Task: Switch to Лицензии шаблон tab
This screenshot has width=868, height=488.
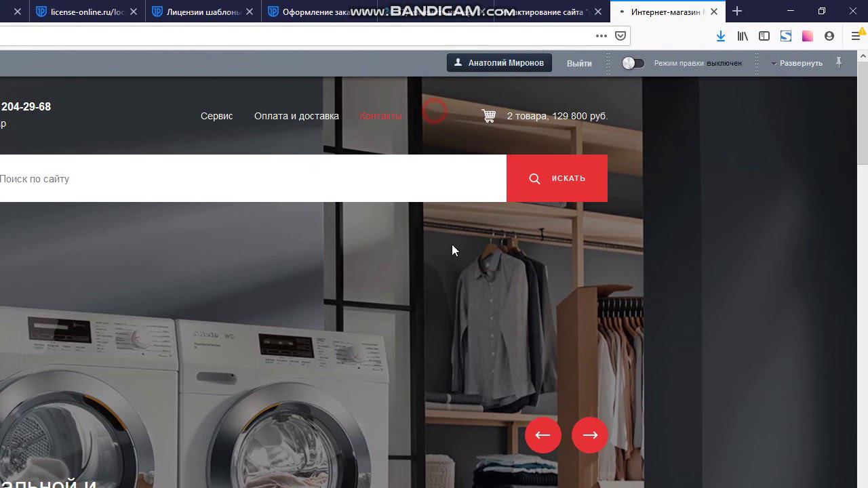Action: click(x=203, y=12)
